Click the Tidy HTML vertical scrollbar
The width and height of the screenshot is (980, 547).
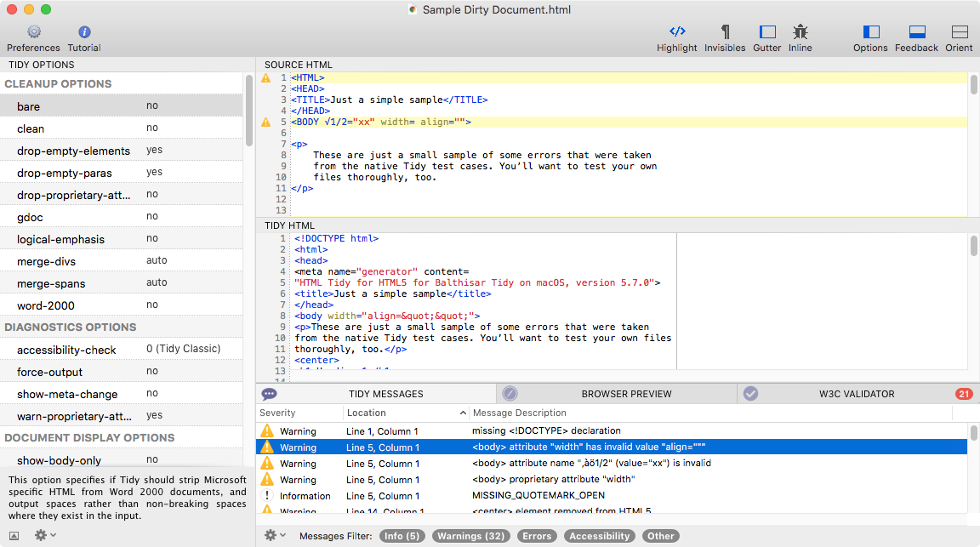(974, 246)
